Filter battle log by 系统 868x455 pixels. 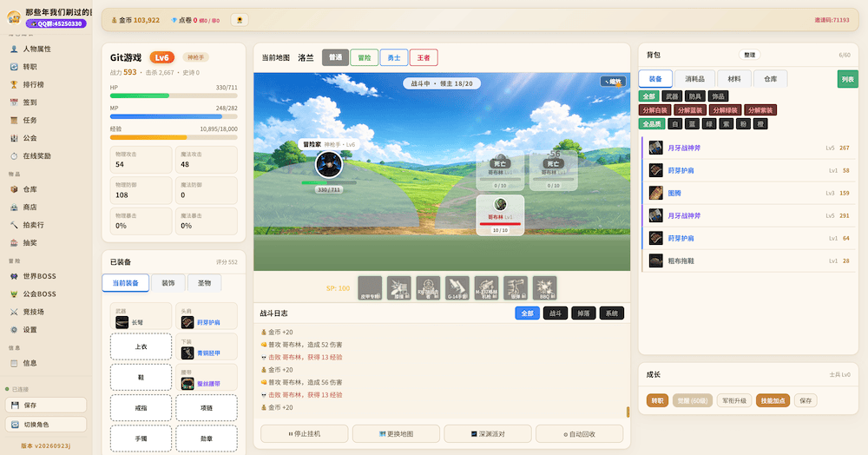pos(612,313)
